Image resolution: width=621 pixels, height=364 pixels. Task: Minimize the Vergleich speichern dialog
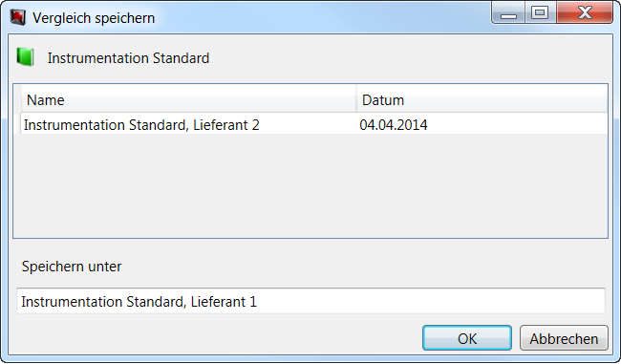click(x=508, y=12)
